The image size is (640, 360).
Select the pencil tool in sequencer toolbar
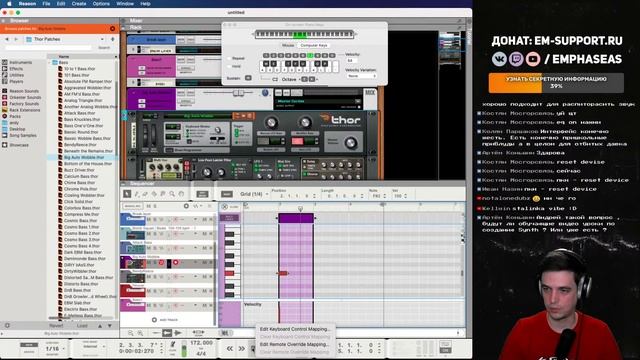click(136, 194)
